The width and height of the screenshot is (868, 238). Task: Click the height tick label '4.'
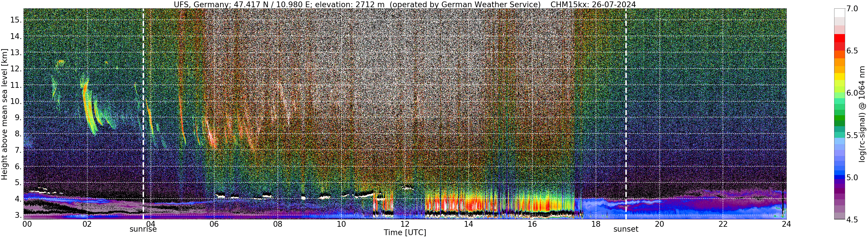tap(18, 199)
